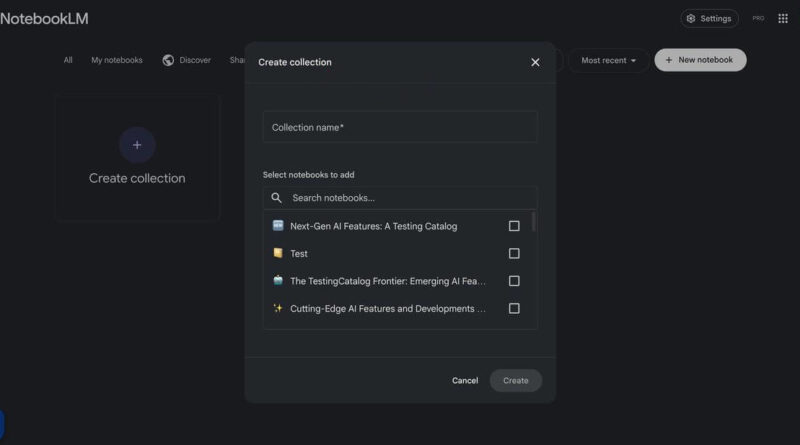Viewport: 800px width, 445px height.
Task: Click the search magnifier icon in notebook list
Action: 276,198
